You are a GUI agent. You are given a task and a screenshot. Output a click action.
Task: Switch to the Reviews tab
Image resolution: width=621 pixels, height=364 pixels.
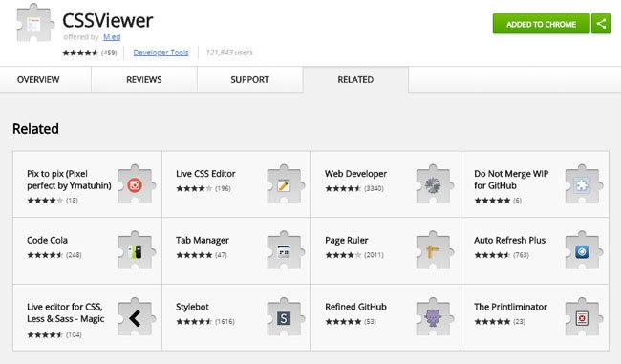144,79
